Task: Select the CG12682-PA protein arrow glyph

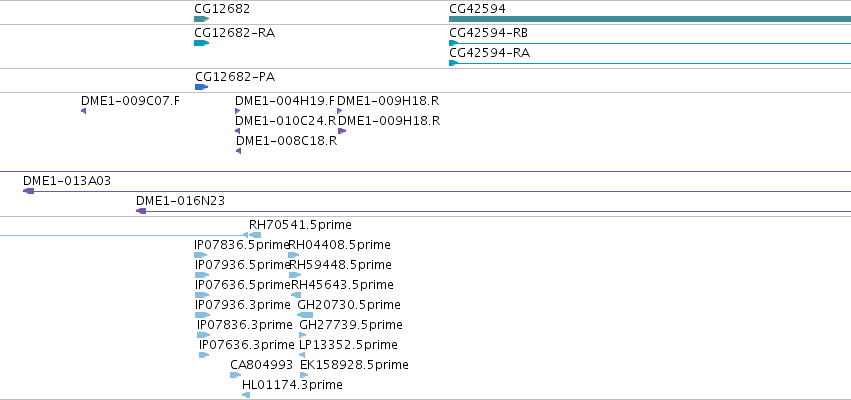Action: click(201, 87)
